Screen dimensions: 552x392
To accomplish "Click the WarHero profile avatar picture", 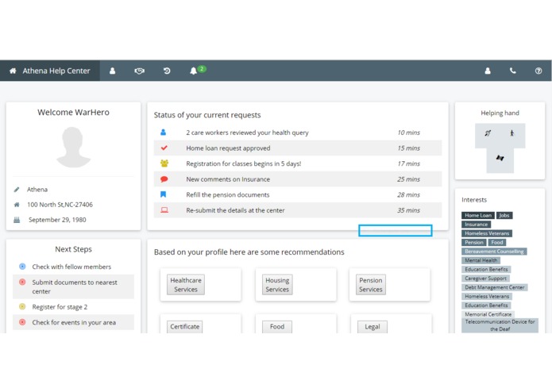I will click(73, 147).
